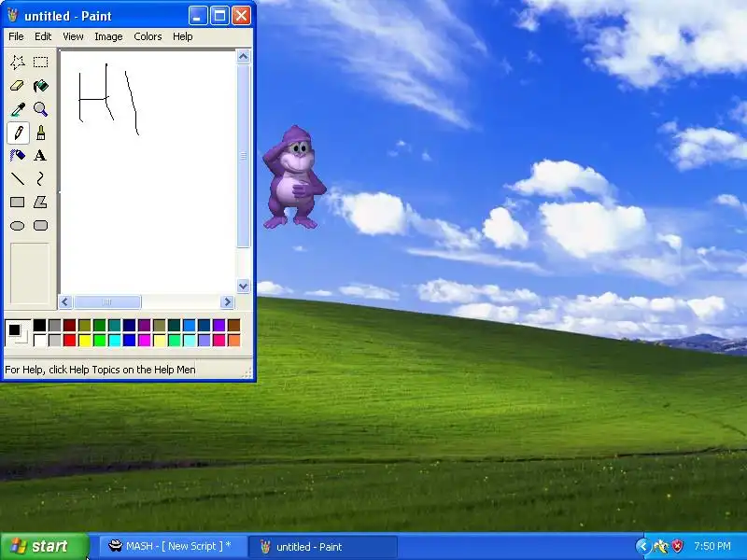Show hidden tray icons with the arrow
This screenshot has height=560, width=747.
tap(642, 546)
